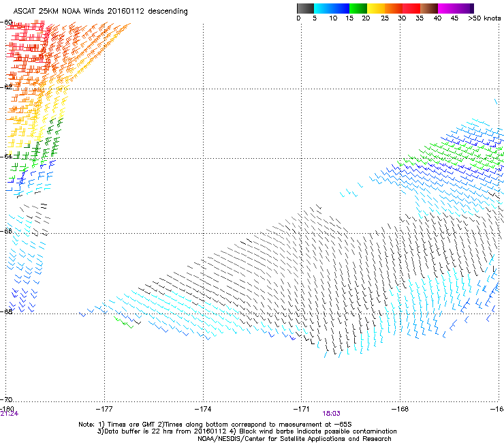This screenshot has width=504, height=443.
Task: Click the '25' label under the color bar
Action: [385, 18]
